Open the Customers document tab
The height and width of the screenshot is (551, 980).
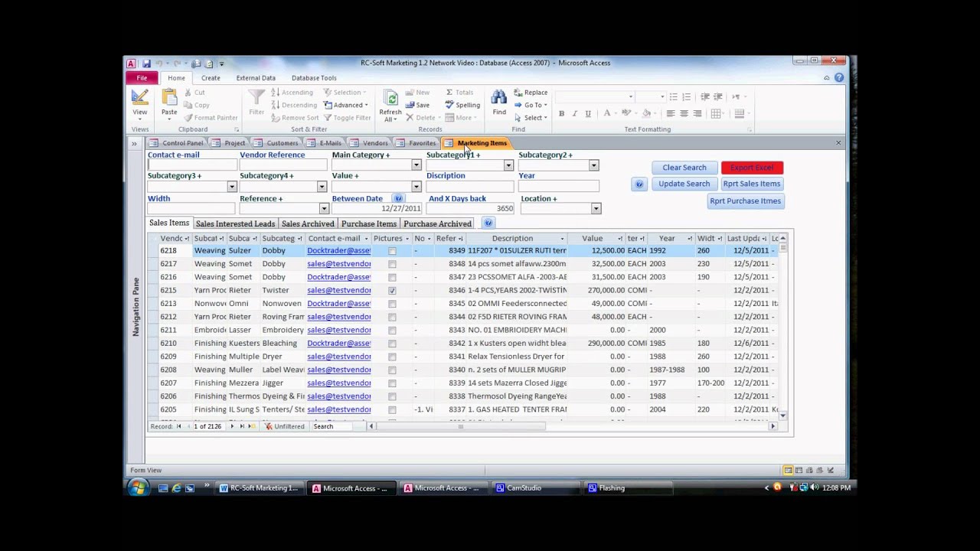click(x=276, y=143)
